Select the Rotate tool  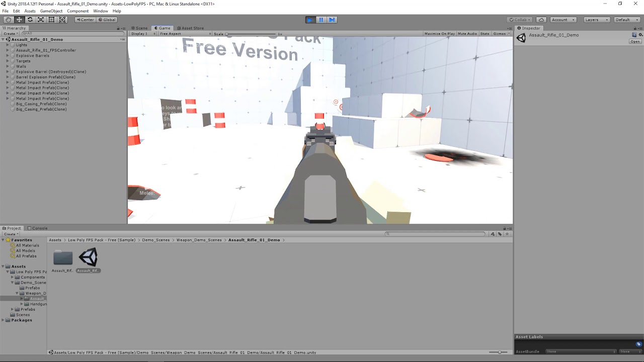click(x=30, y=20)
